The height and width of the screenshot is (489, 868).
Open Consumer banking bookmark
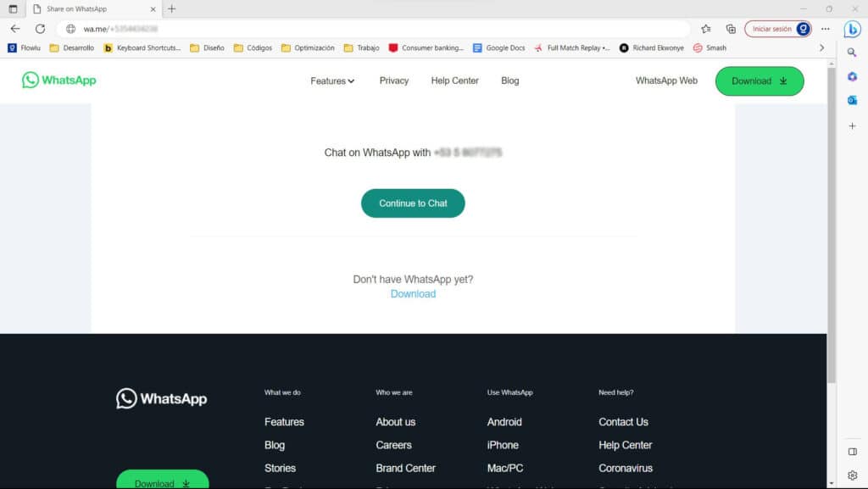click(x=426, y=48)
